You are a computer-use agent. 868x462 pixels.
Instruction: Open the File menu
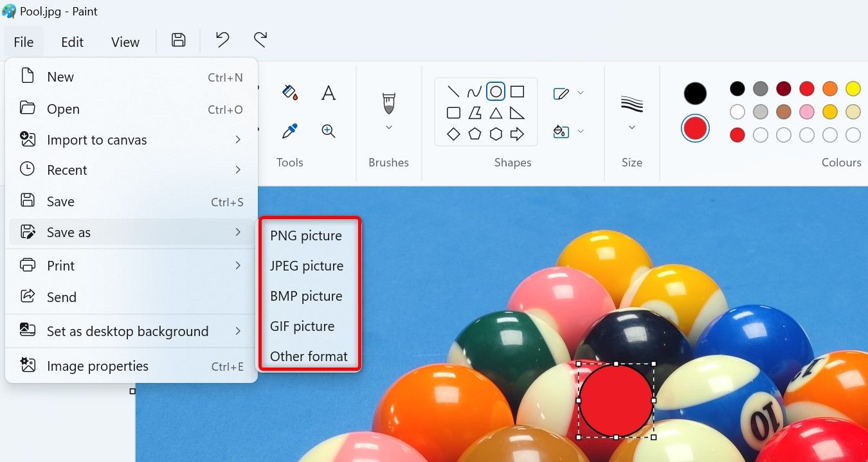click(24, 42)
